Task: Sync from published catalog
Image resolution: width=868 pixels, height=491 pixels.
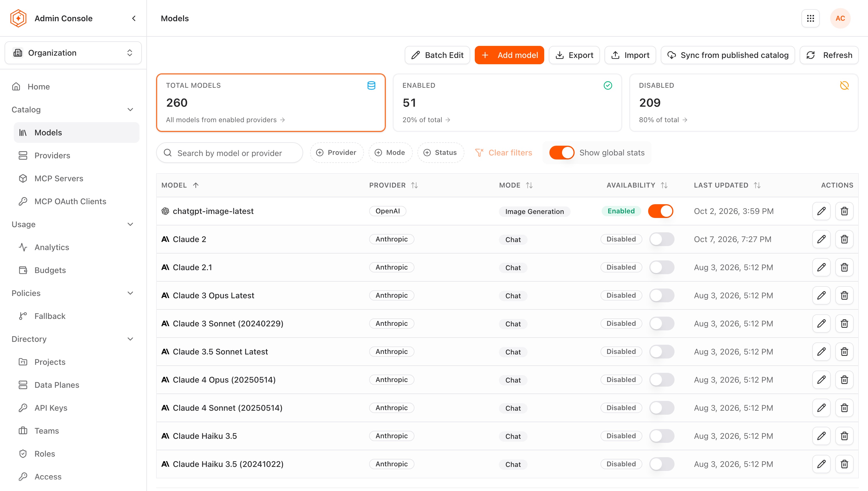Action: tap(728, 55)
